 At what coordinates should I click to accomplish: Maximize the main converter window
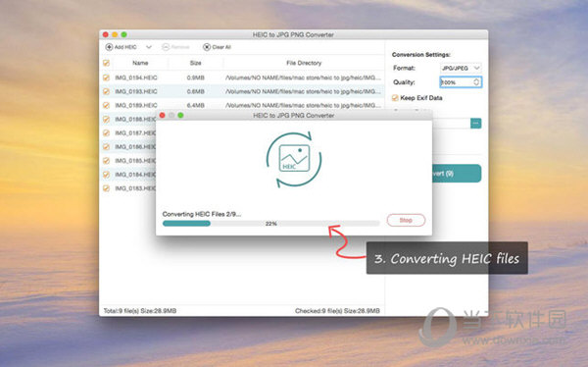[123, 34]
